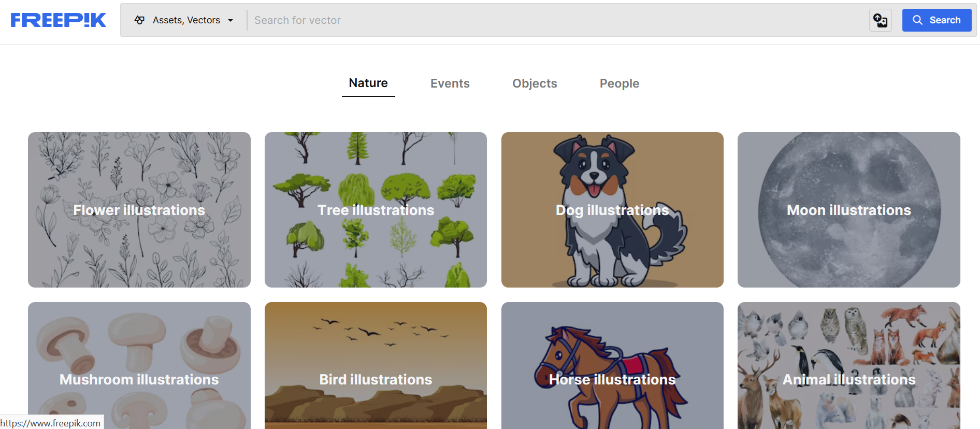Image resolution: width=980 pixels, height=429 pixels.
Task: Switch to the Nature tab
Action: point(368,83)
